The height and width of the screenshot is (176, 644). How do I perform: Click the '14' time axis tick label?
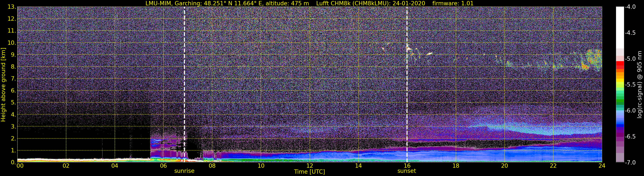point(358,166)
